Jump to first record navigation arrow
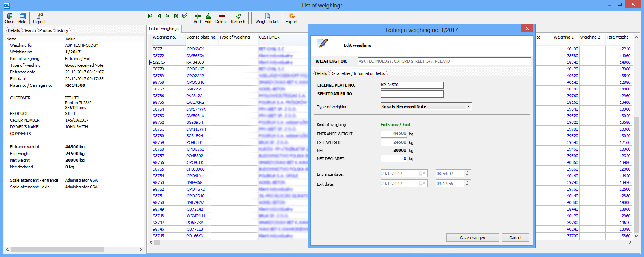644x257 pixels. tap(150, 16)
